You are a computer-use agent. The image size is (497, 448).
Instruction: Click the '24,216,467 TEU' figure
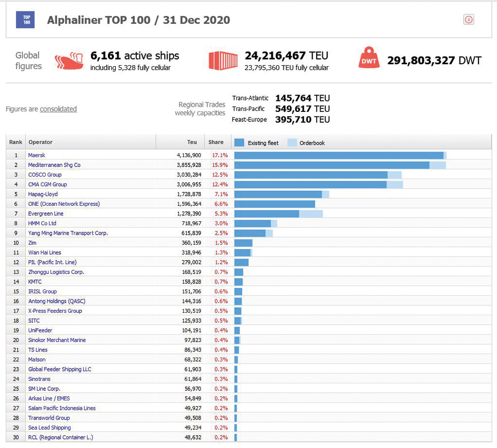coord(287,56)
